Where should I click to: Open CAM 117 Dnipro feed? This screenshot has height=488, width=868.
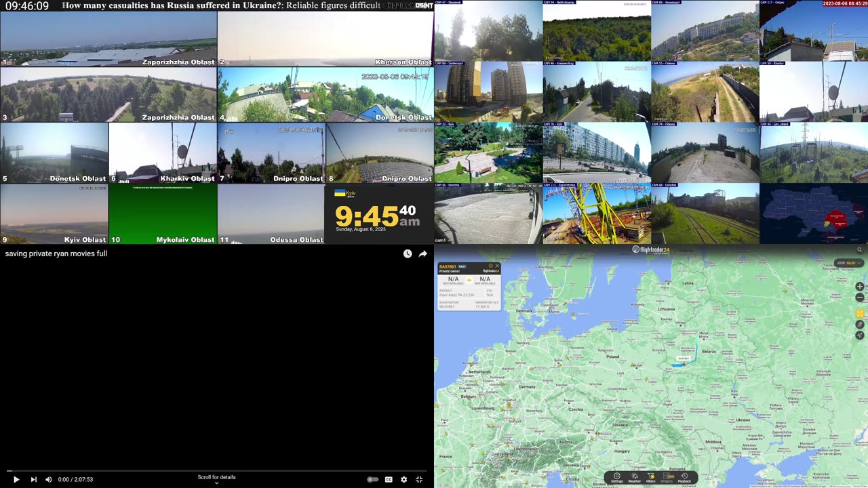click(x=814, y=30)
